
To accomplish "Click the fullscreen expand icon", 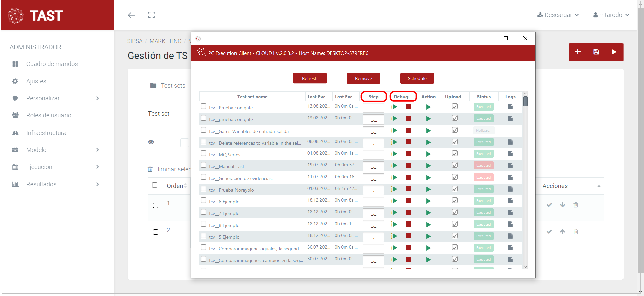I will coord(152,15).
